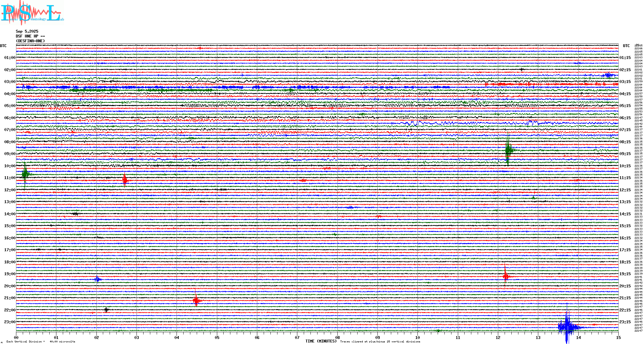Select the 17:00 hour label on left axis
644x346 pixels.
coord(10,250)
